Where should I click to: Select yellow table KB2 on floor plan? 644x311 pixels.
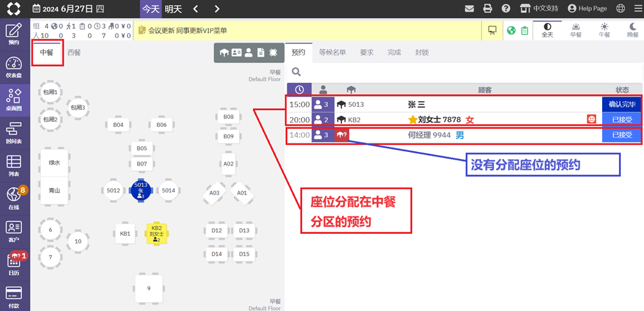[x=157, y=234]
